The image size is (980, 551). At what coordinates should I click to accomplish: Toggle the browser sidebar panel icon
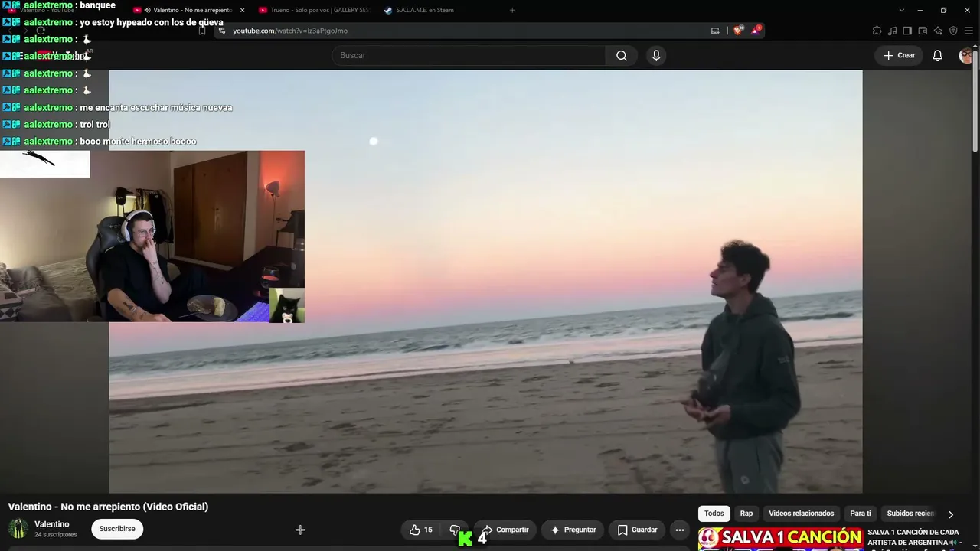907,31
